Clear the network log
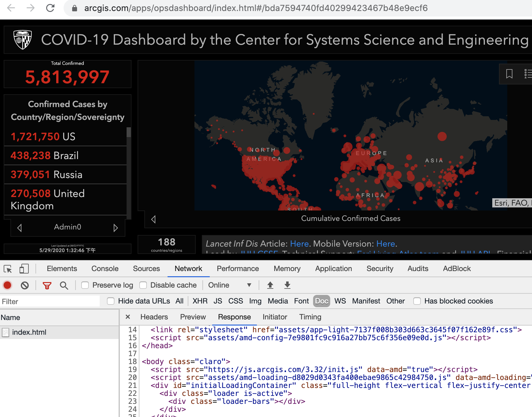 pos(25,285)
